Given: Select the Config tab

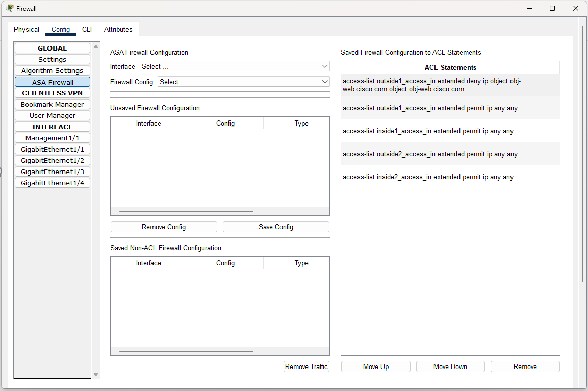Looking at the screenshot, I should tap(60, 29).
